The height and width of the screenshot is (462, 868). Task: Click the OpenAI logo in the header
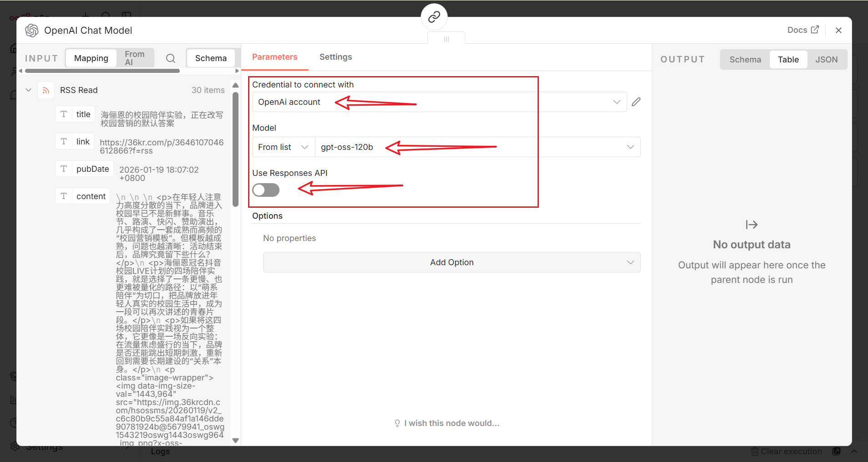click(32, 31)
